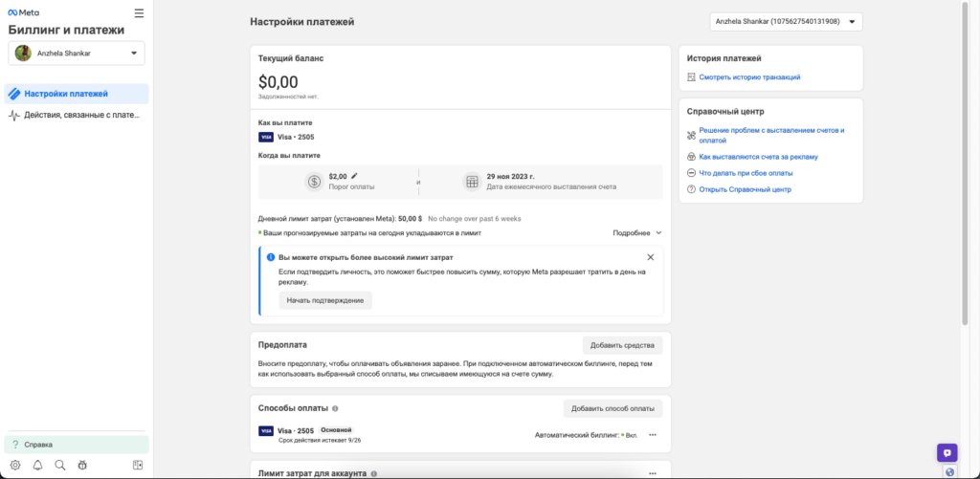This screenshot has height=479, width=980.
Task: Click the Visa icon in Способы оплаты
Action: pos(266,431)
